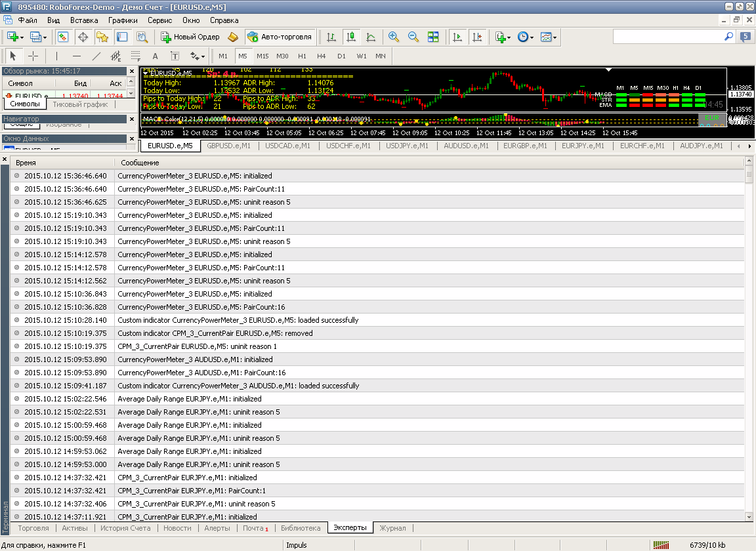Select the Cursor arrow tool

[13, 56]
